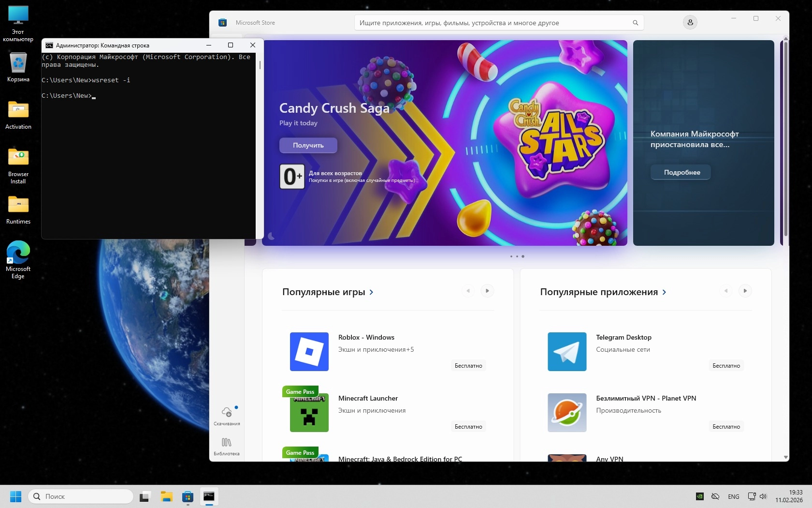812x508 pixels.
Task: Open the Популярные игры section link
Action: 328,292
